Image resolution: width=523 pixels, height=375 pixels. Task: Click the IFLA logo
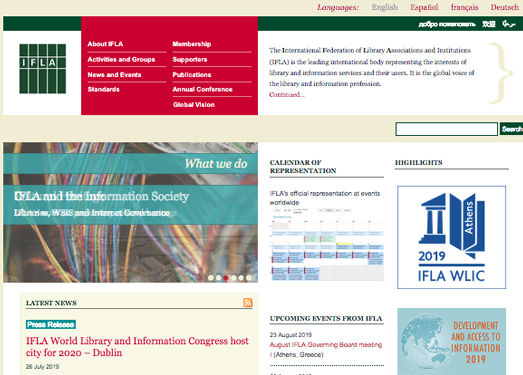tap(42, 68)
